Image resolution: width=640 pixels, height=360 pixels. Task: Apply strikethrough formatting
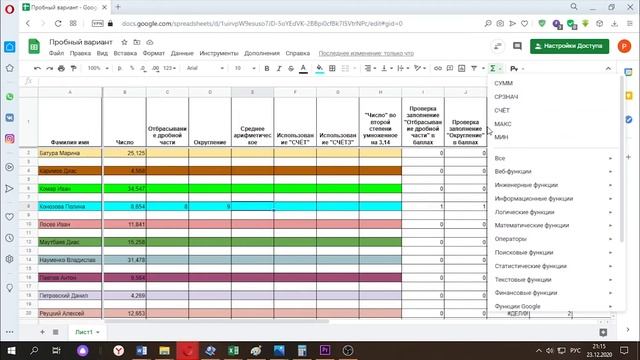point(291,68)
